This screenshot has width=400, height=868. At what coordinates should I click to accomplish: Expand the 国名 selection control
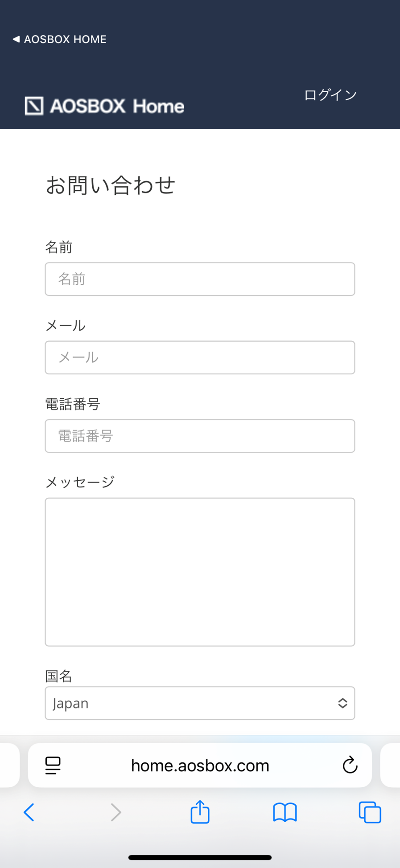[x=199, y=703]
